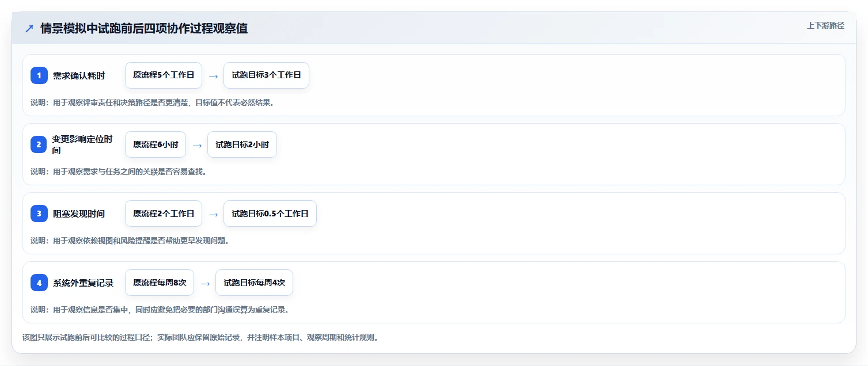Click the 阻塞发现时间 label
868x366 pixels.
(x=79, y=213)
